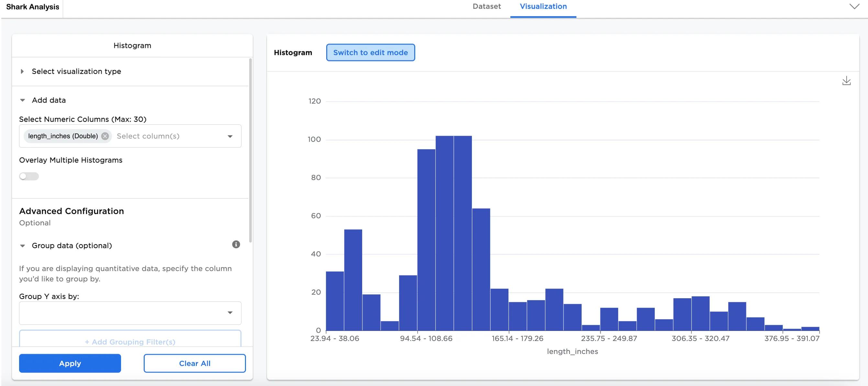Screen dimensions: 868x386
Task: Open the numeric columns dropdown arrow
Action: (230, 136)
